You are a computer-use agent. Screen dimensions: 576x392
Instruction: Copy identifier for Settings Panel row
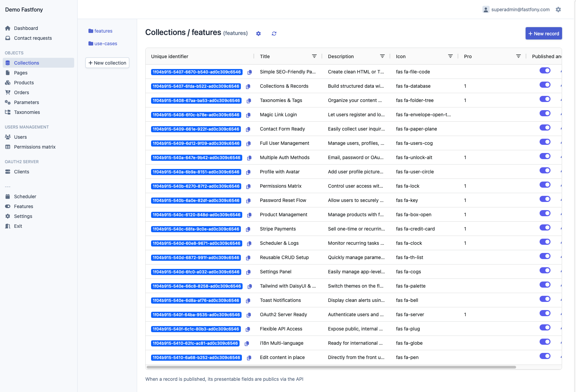(x=248, y=272)
